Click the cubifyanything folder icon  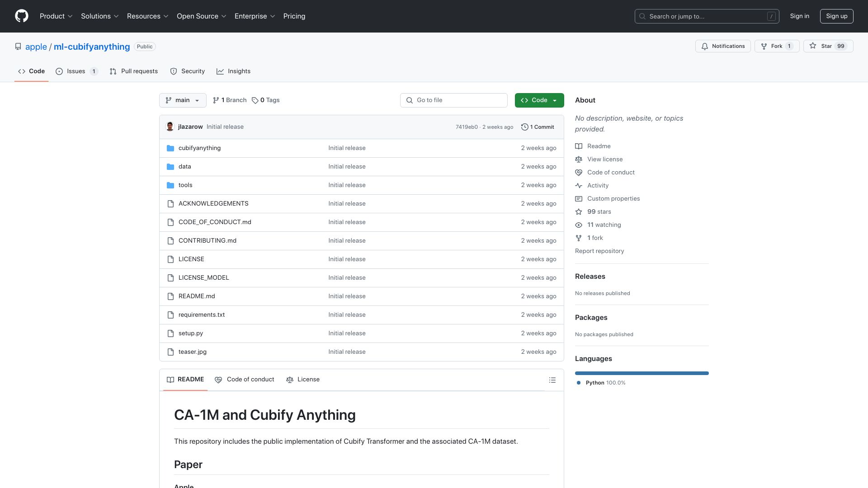tap(170, 148)
